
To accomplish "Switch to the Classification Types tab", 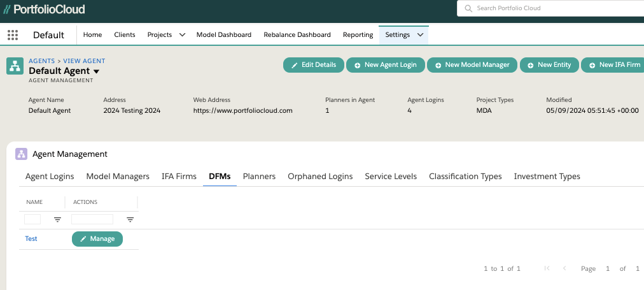I will pos(465,177).
